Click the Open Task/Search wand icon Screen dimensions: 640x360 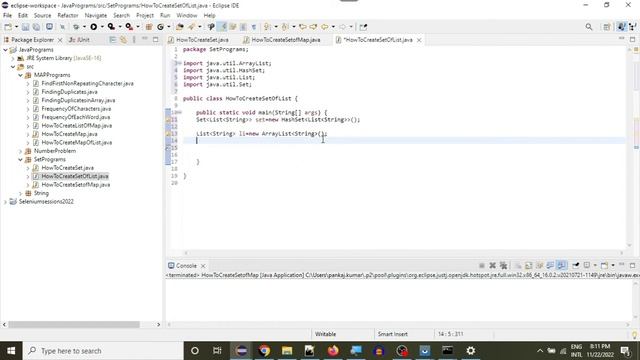[x=191, y=27]
